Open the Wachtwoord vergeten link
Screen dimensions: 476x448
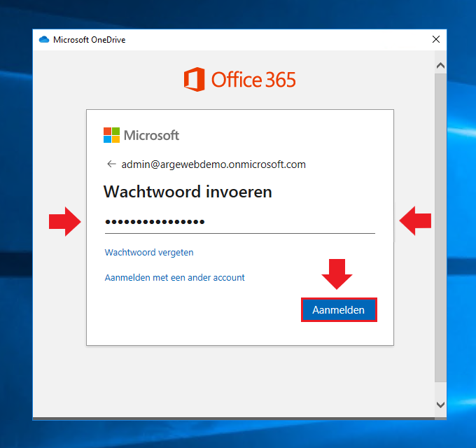click(149, 253)
